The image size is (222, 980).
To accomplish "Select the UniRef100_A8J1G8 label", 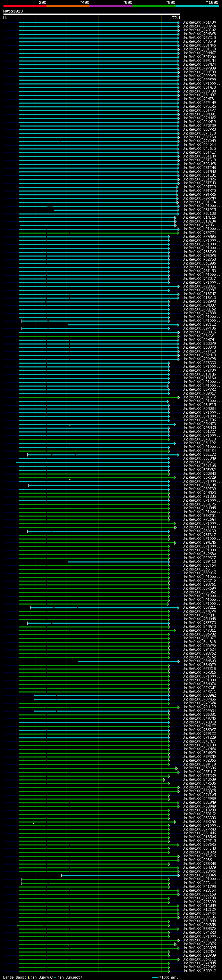I will pyautogui.click(x=199, y=213).
